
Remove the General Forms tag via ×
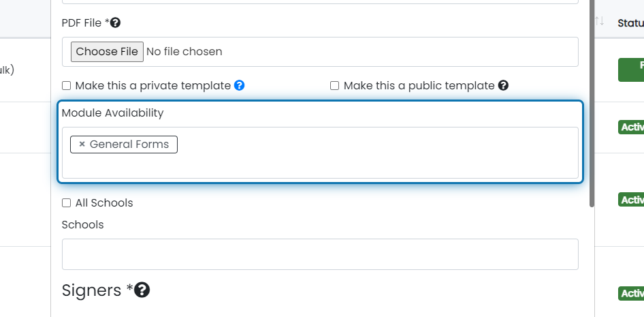coord(82,145)
